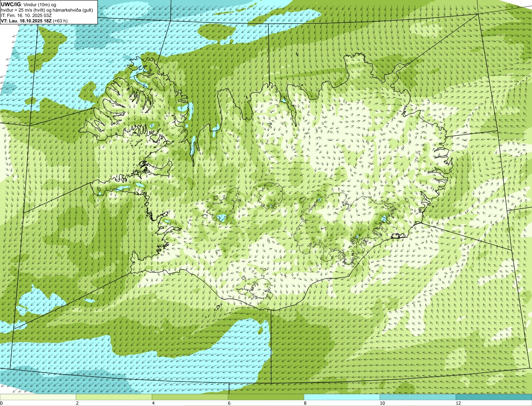Click the 10–12 m/s turquoise legend swatch

418,397
